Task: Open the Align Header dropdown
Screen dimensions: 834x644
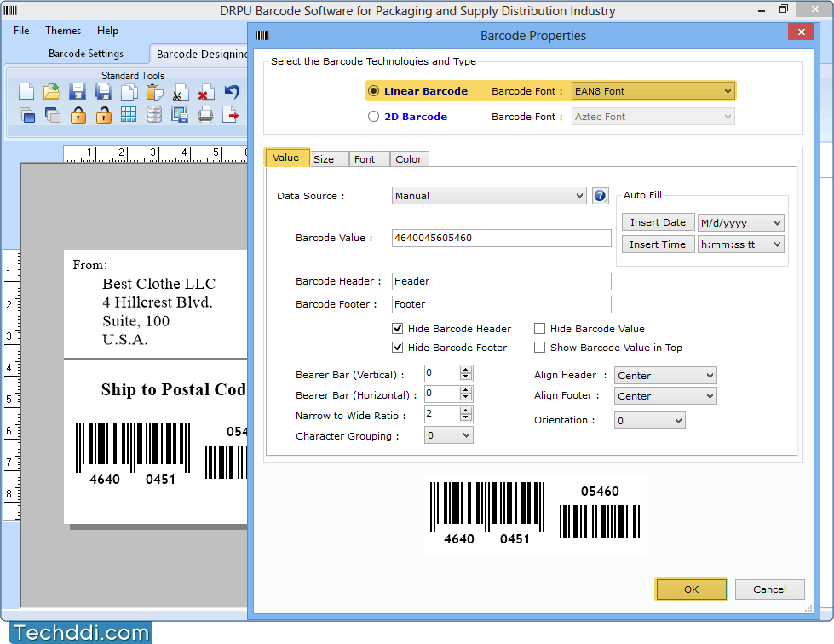Action: click(x=664, y=376)
